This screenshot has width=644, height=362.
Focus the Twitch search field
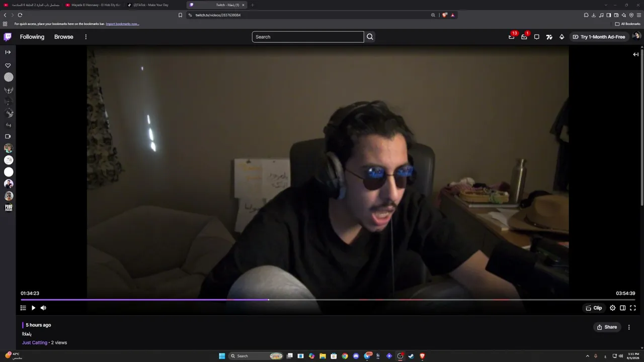point(308,37)
